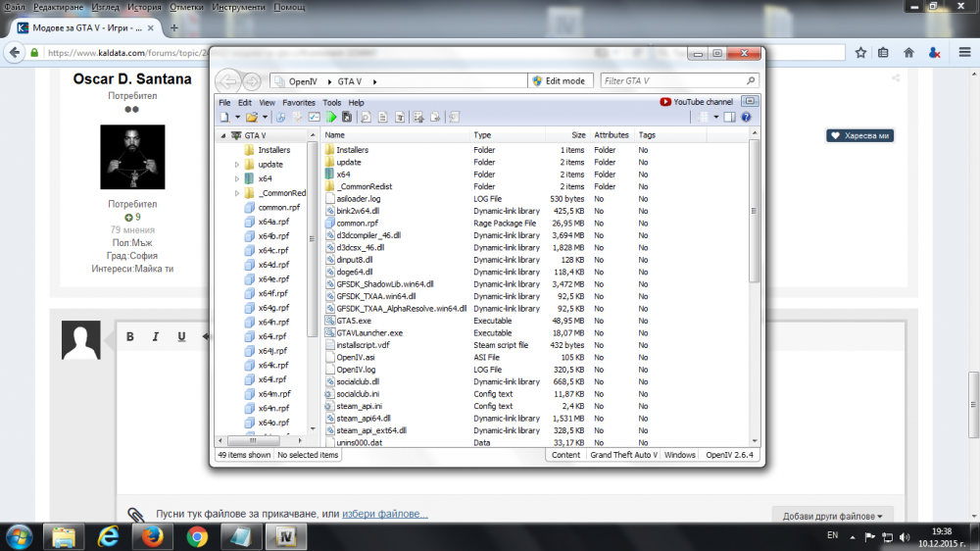Open the Добави други файлове dropdown
Viewport: 980px width, 551px height.
[x=832, y=516]
